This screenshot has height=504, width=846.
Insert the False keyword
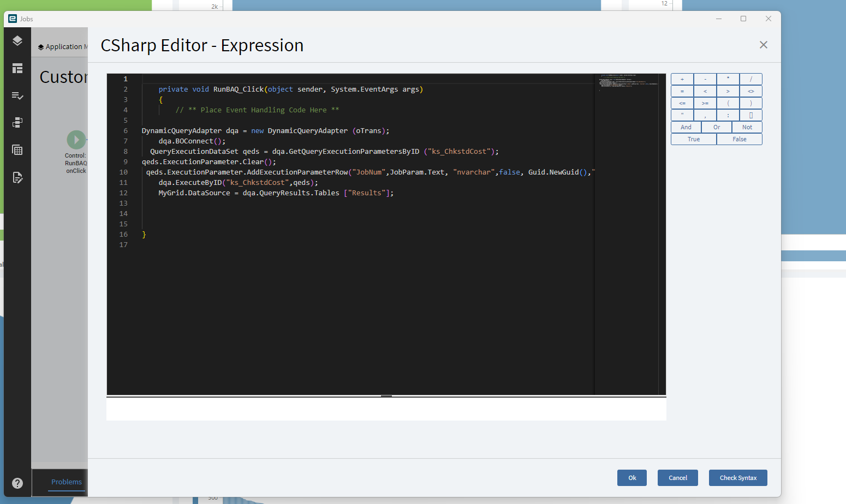[x=740, y=139]
